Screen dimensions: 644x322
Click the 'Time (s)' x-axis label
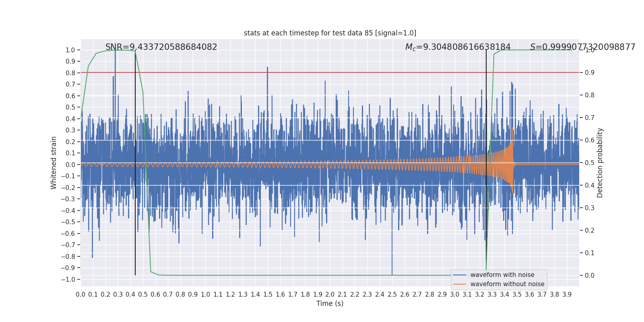330,303
